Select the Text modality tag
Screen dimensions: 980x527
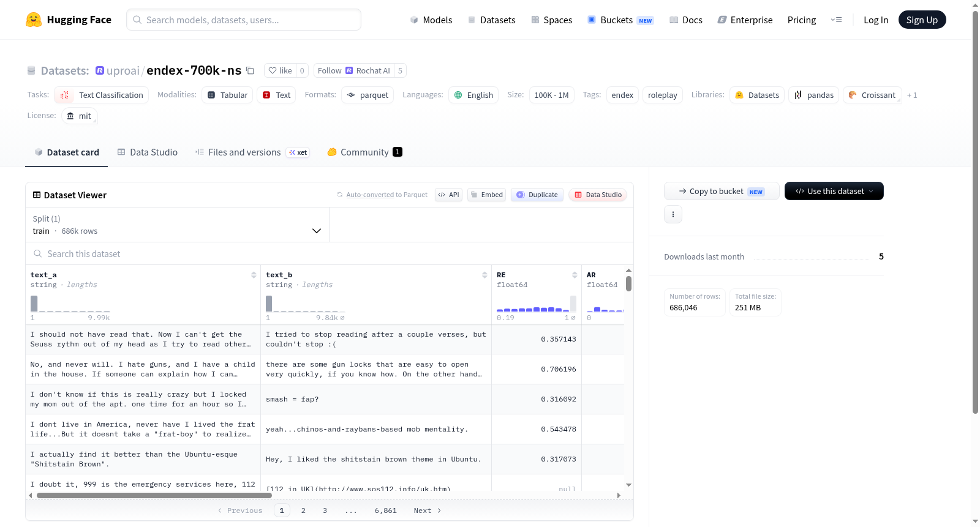coord(276,95)
